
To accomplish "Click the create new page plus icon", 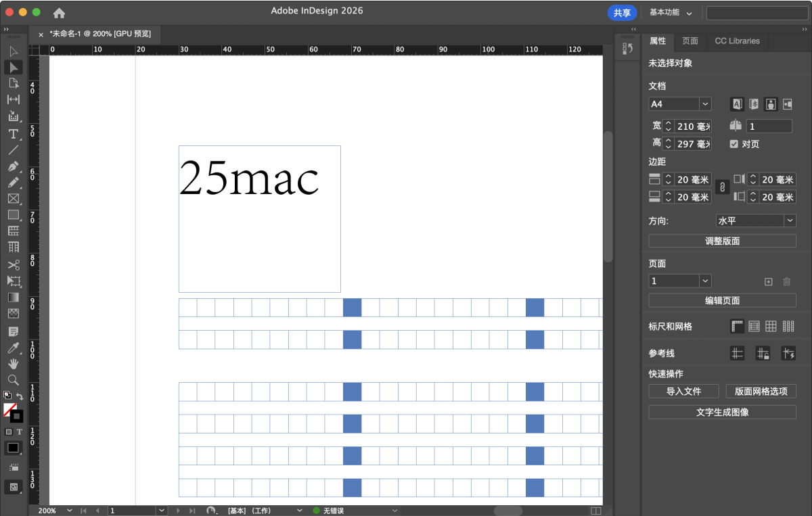I will pyautogui.click(x=768, y=281).
